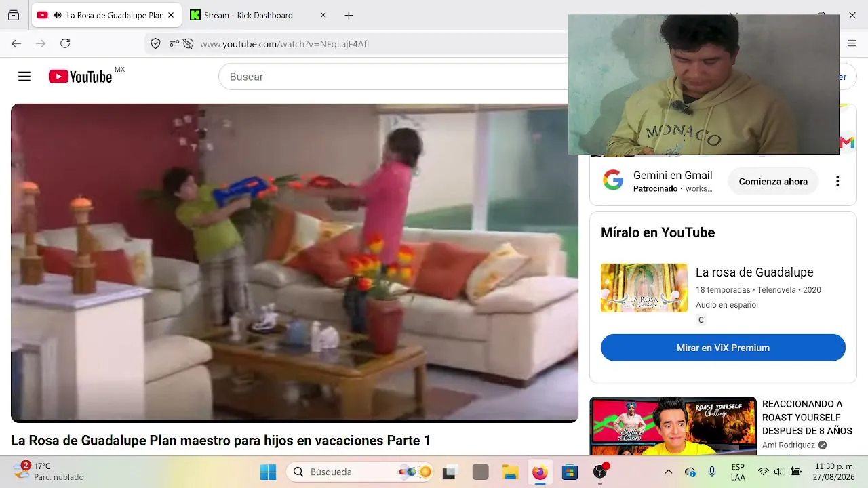Switch to the La Rosa de Guadalupe tab
Image resolution: width=868 pixels, height=488 pixels.
(106, 15)
